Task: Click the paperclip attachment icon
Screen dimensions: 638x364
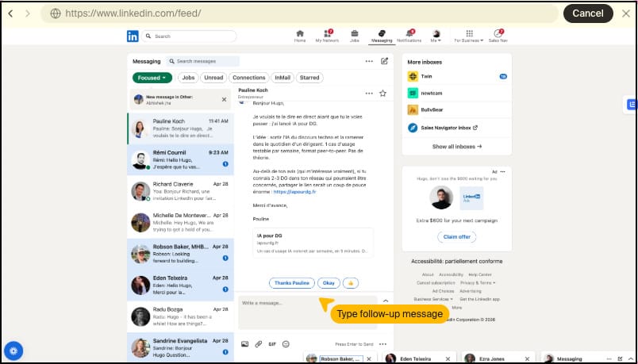Action: click(x=259, y=344)
